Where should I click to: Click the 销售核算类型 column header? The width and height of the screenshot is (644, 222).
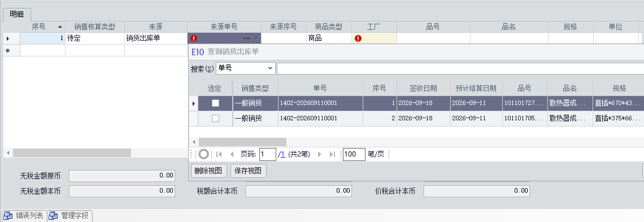point(95,27)
